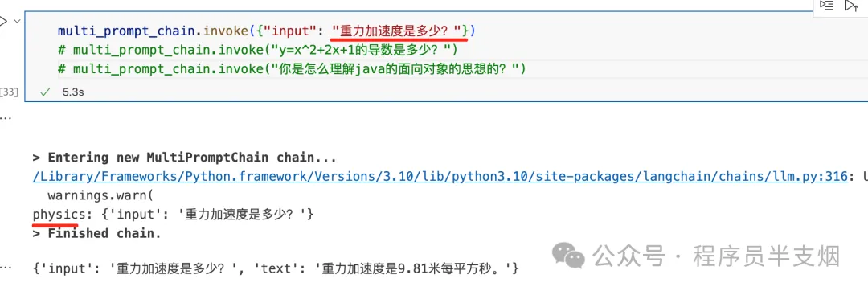Click the 'Finished chain.' output text
Image resolution: width=868 pixels, height=291 pixels.
[x=97, y=233]
